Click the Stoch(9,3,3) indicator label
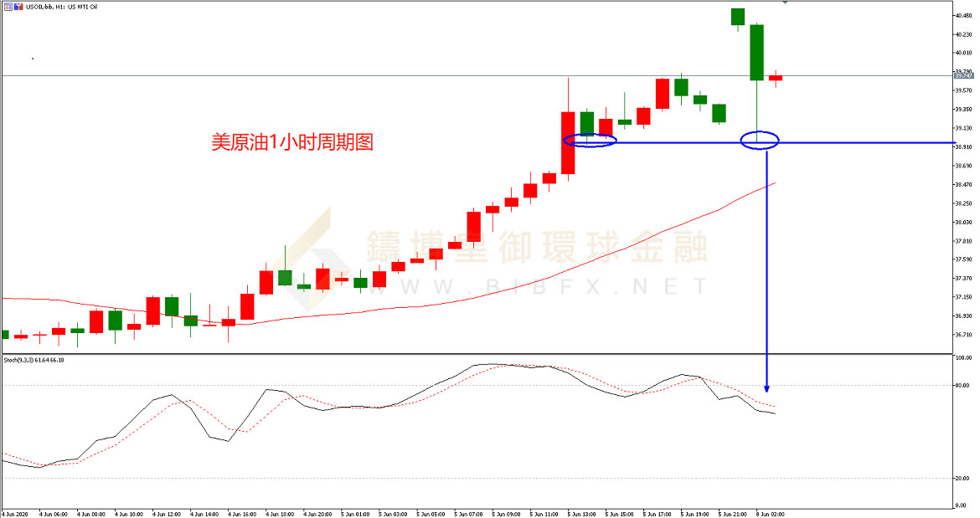 tap(34, 360)
